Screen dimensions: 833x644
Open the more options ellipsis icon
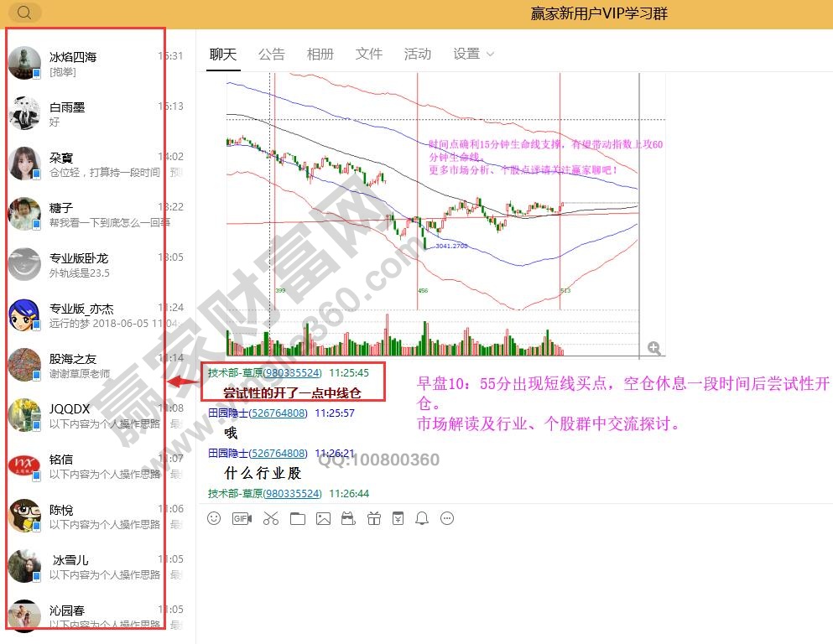(x=447, y=518)
